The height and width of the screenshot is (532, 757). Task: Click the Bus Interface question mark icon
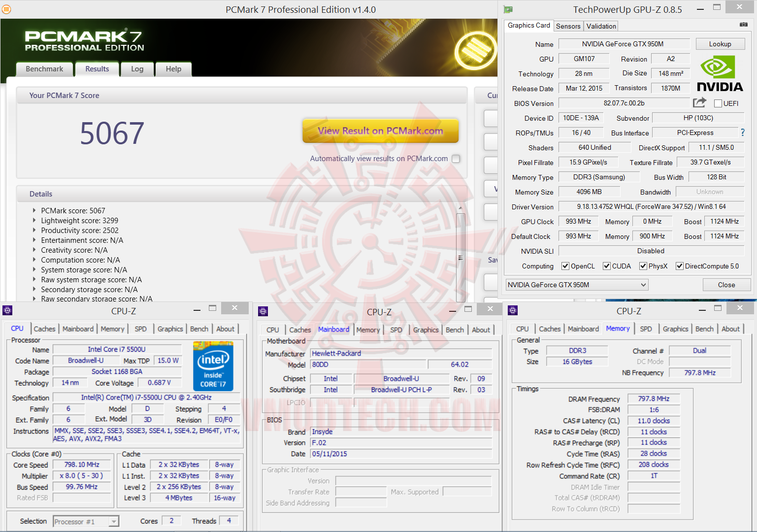pos(743,133)
